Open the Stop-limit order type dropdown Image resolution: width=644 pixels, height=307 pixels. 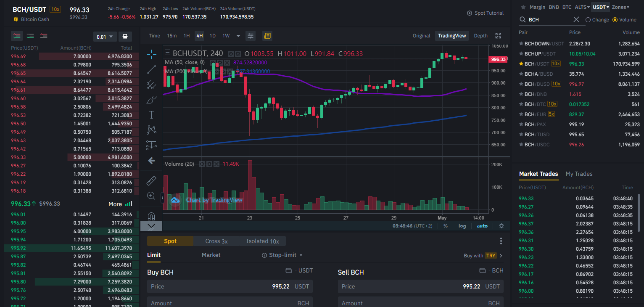(x=282, y=255)
